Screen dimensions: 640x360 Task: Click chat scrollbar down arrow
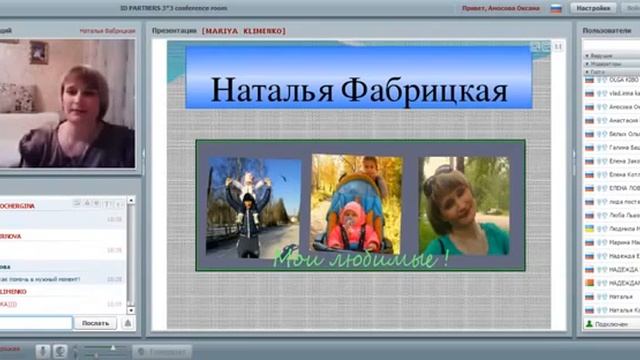point(131,310)
